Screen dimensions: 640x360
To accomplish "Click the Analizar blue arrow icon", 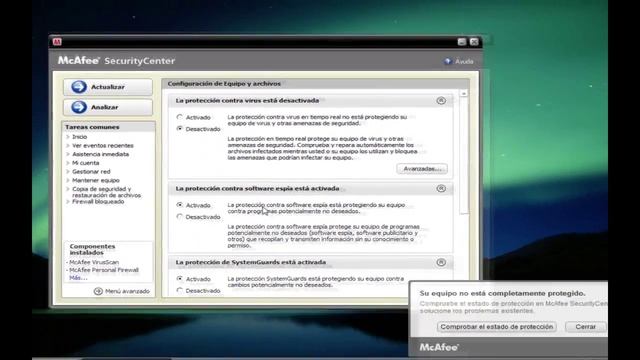I will click(x=79, y=107).
